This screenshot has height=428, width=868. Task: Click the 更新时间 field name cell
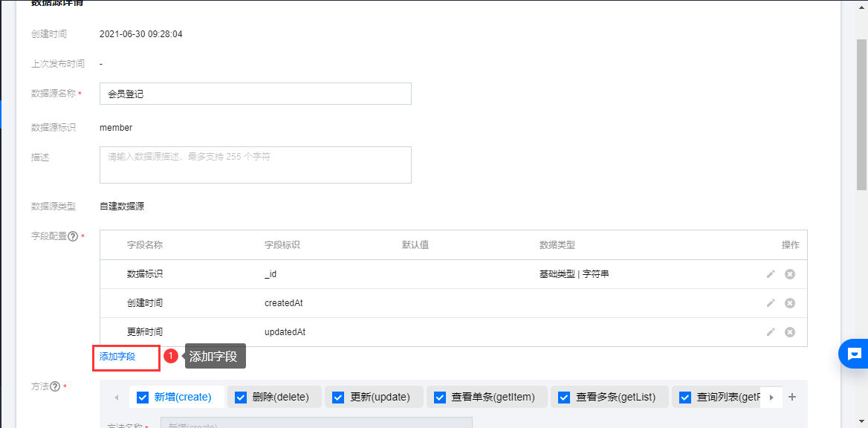(x=144, y=331)
